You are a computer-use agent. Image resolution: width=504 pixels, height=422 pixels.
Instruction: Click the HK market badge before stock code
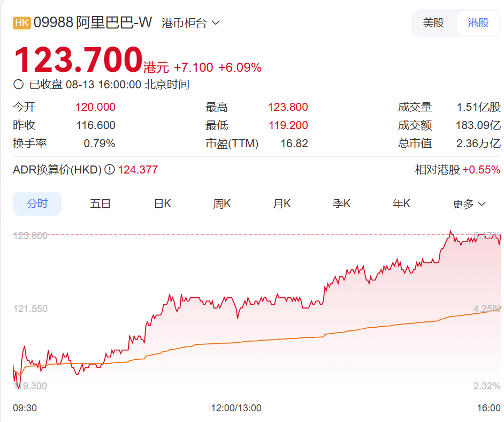pos(22,22)
